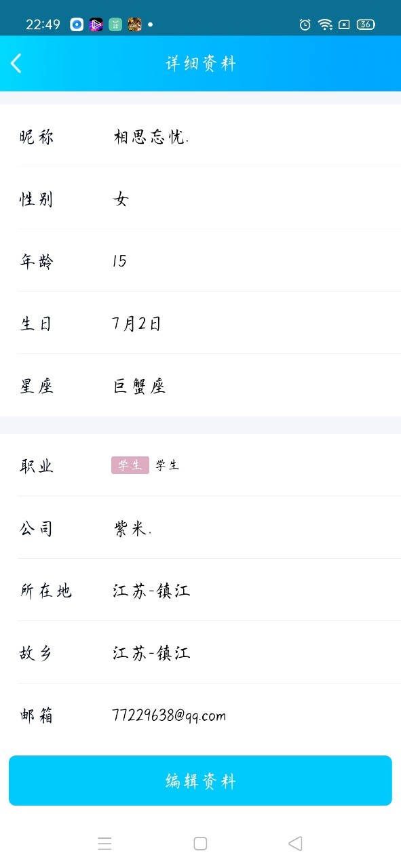Select the 所在地 row 江苏-镇江
401x868 pixels.
click(x=200, y=590)
